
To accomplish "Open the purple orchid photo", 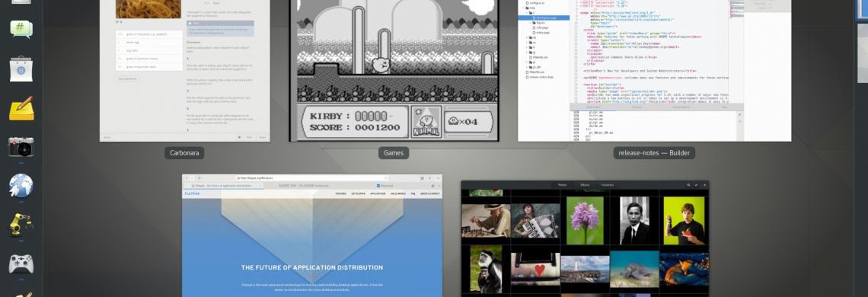I will pos(585,221).
